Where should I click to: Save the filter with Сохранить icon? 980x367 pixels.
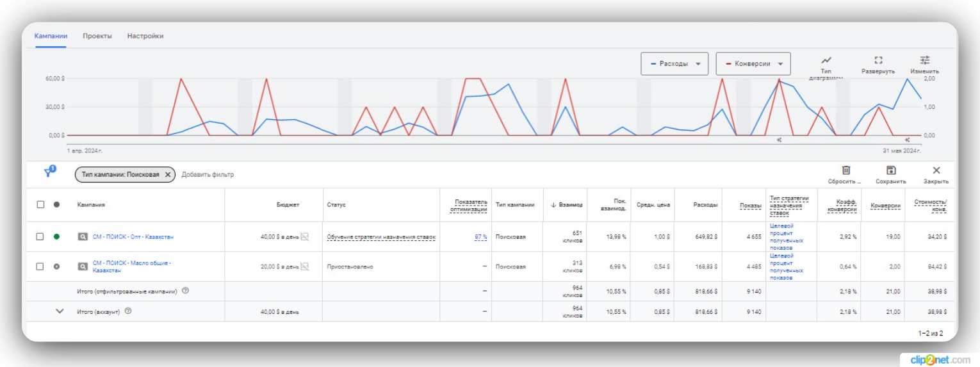coord(890,170)
